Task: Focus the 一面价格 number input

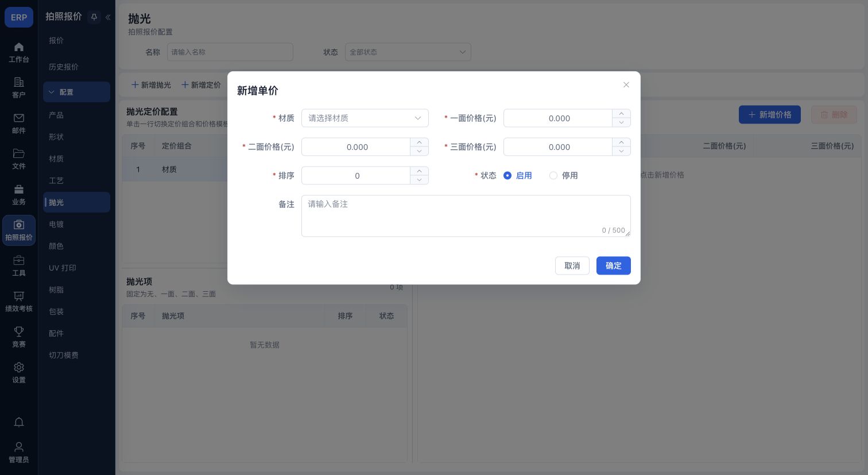Action: point(559,118)
